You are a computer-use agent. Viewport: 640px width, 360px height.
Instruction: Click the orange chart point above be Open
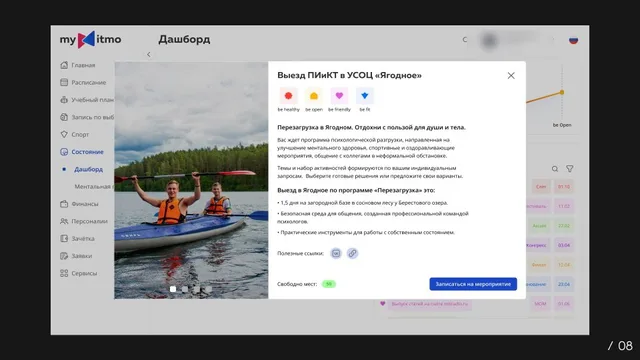[562, 92]
